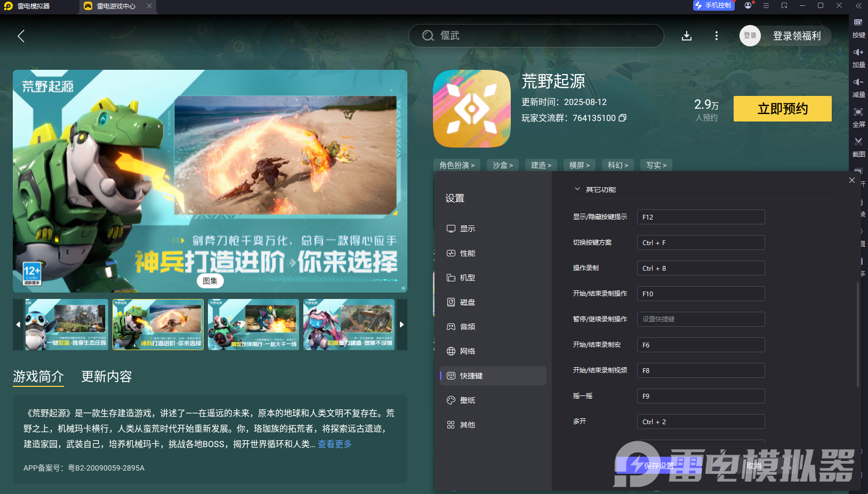The height and width of the screenshot is (494, 868).
Task: Open 音频 audio settings
Action: pyautogui.click(x=467, y=326)
